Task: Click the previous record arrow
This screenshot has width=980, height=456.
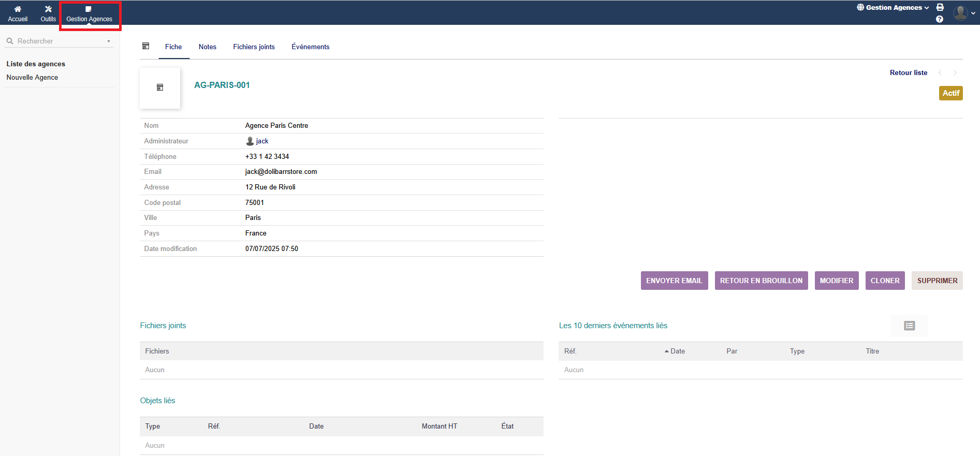Action: pos(940,73)
